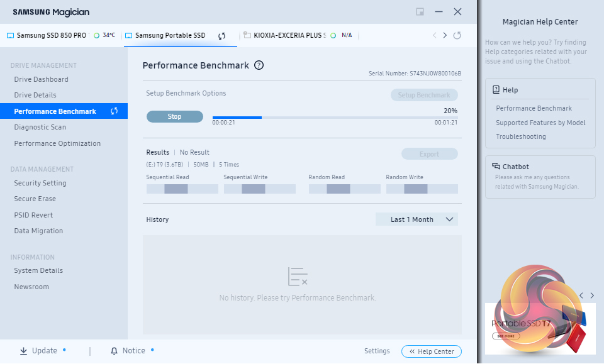Open the Last 1 Month history dropdown
Screen dimensions: 604x364
click(417, 219)
